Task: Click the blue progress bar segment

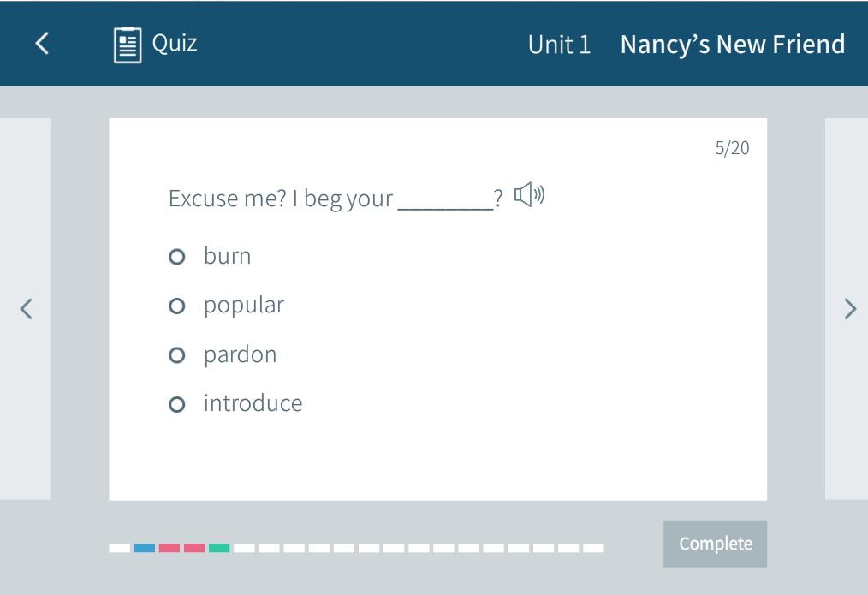Action: 145,548
